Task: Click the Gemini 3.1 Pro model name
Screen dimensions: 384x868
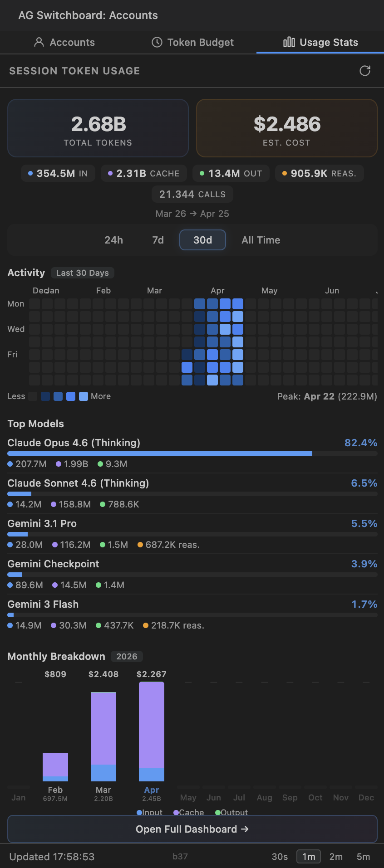Action: [42, 523]
